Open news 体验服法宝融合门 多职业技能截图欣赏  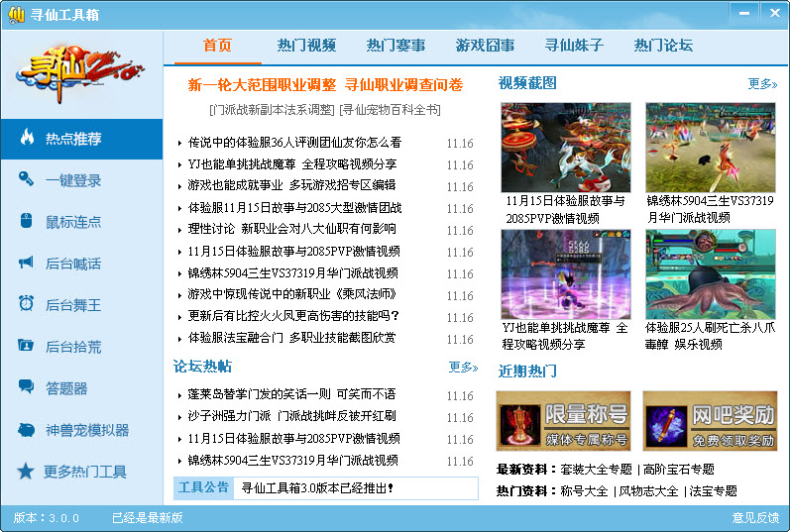[x=291, y=338]
